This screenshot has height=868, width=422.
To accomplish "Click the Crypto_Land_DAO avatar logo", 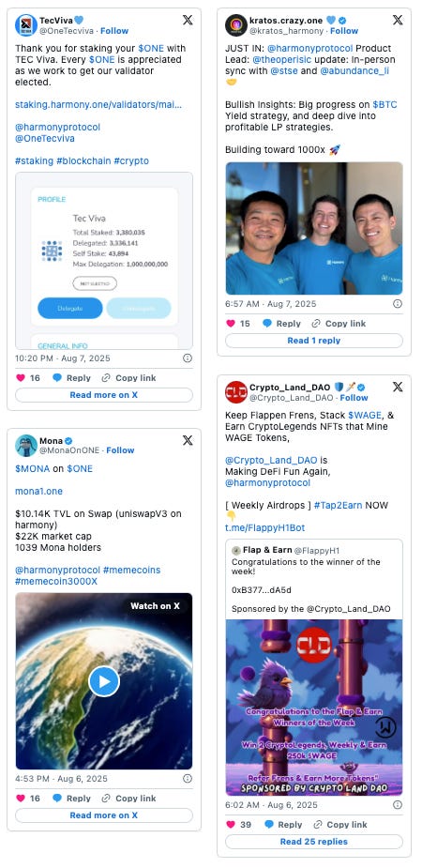I will coord(236,392).
